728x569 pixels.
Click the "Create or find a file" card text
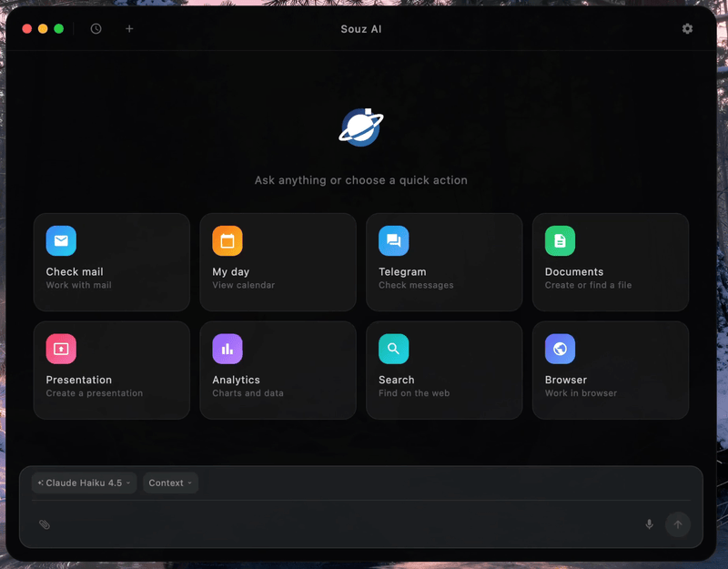point(588,285)
